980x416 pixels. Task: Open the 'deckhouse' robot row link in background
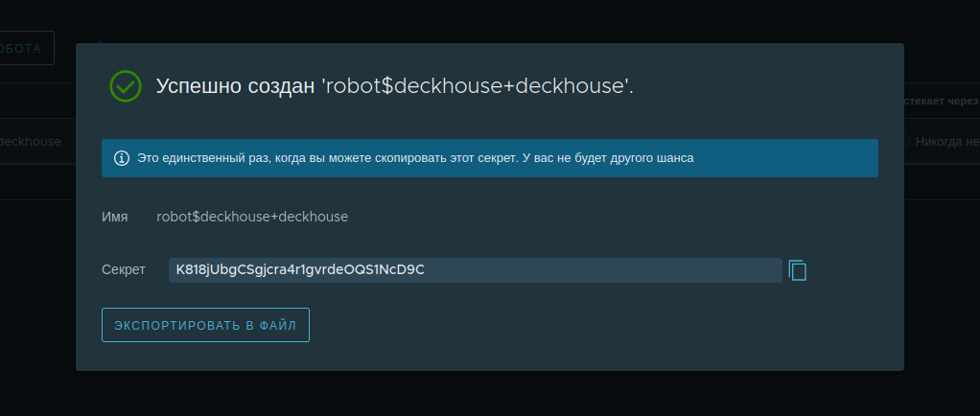click(x=30, y=142)
